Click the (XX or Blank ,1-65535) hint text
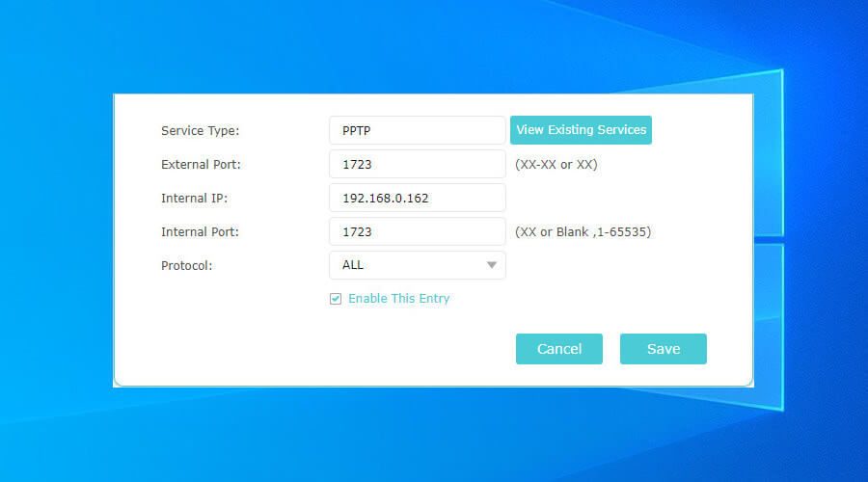The height and width of the screenshot is (482, 868). point(583,232)
